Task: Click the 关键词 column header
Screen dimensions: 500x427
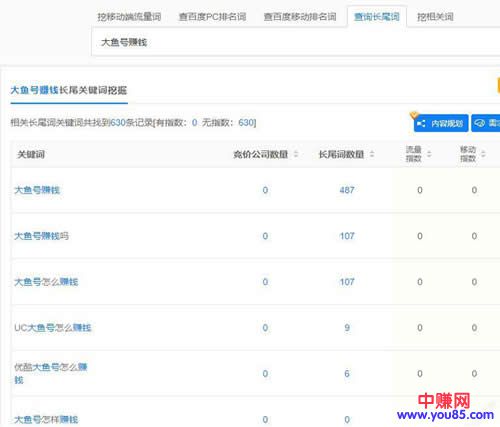Action: tap(31, 154)
